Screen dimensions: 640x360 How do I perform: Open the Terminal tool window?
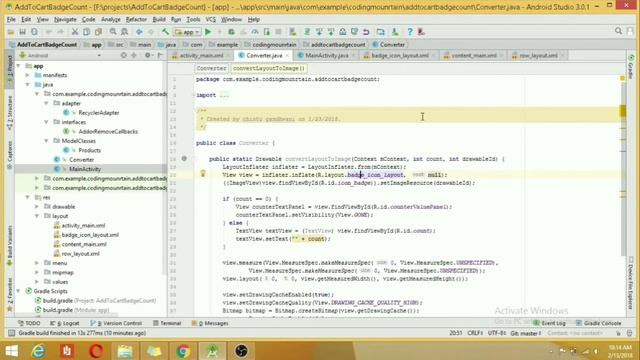coord(167,323)
